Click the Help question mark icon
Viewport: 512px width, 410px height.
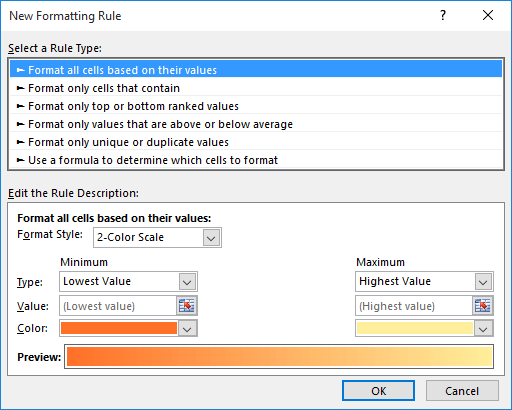(443, 15)
